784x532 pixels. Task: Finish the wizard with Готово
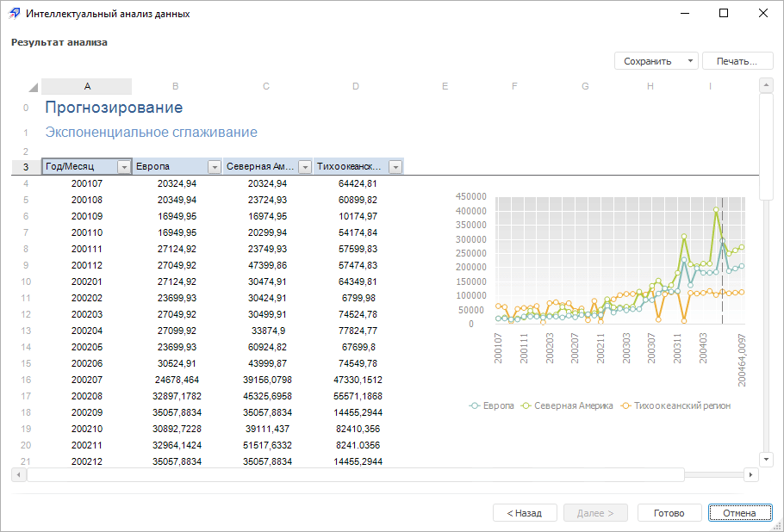[x=669, y=513]
